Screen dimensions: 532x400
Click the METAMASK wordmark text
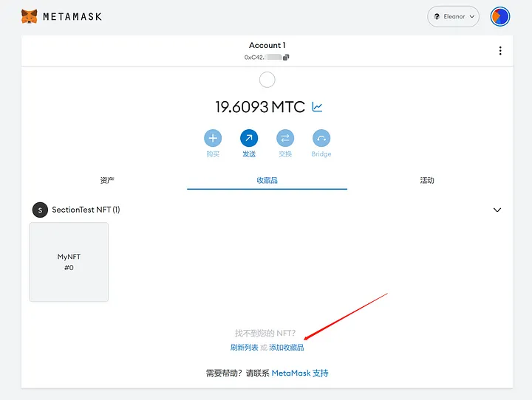(72, 17)
